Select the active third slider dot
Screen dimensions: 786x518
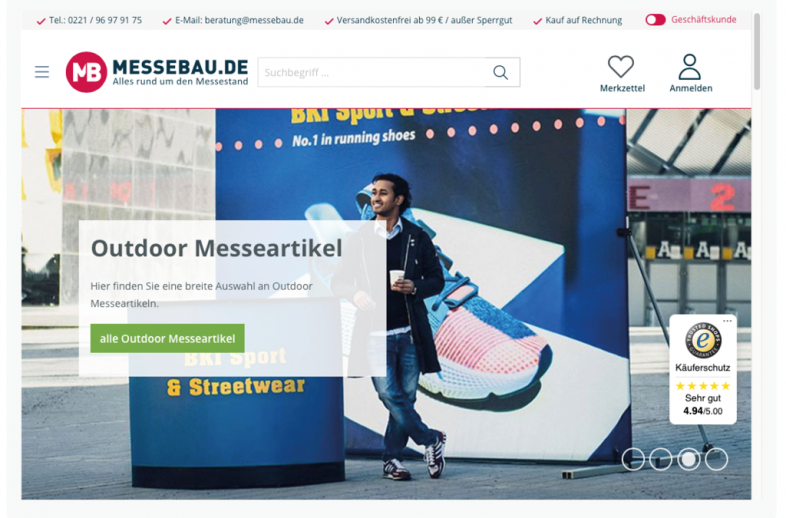[x=689, y=459]
